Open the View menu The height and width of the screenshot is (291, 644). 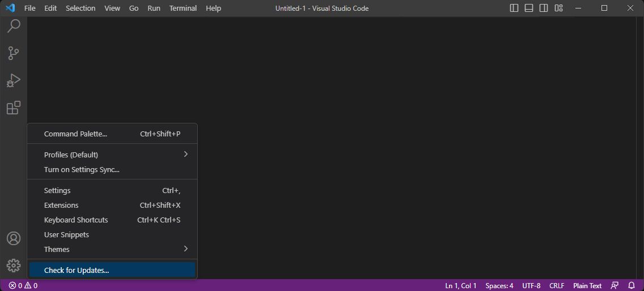point(112,8)
